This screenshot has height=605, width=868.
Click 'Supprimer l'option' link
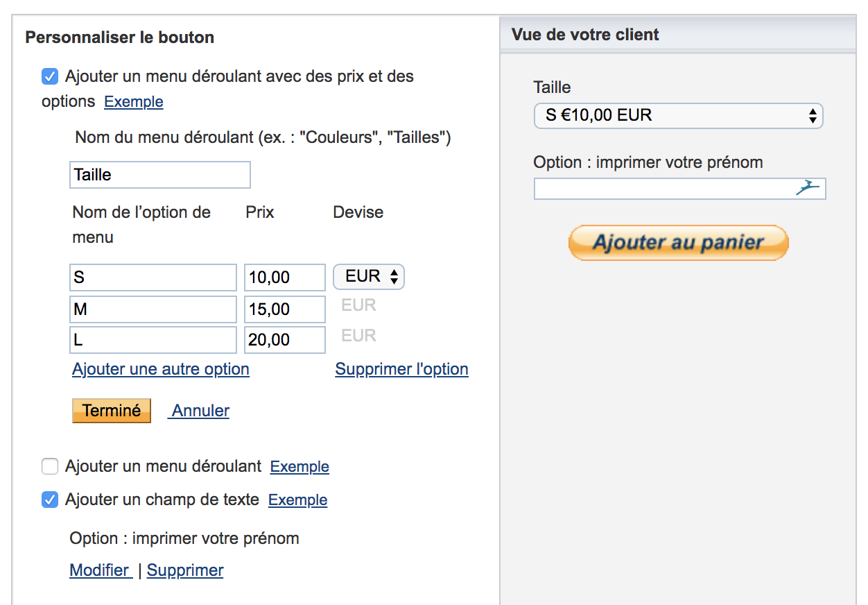(402, 369)
